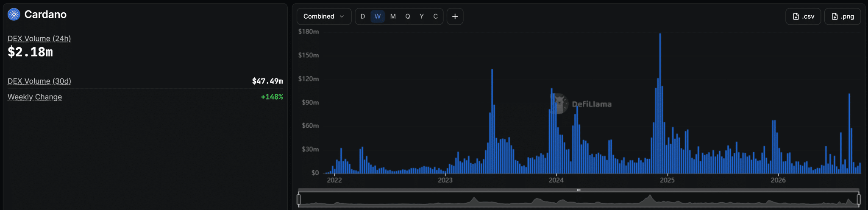Export chart as .png image
The image size is (868, 210).
coord(843,17)
